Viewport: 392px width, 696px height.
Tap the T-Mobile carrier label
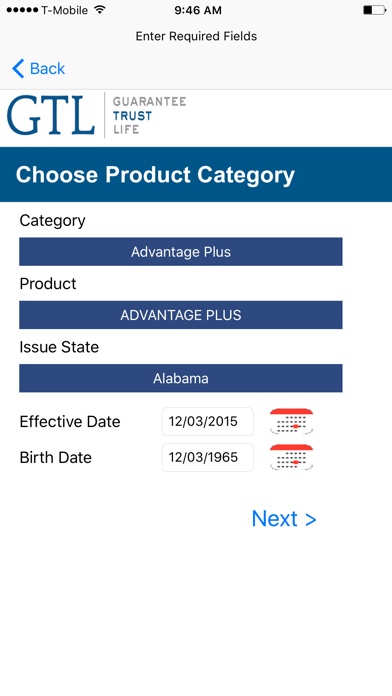click(64, 10)
